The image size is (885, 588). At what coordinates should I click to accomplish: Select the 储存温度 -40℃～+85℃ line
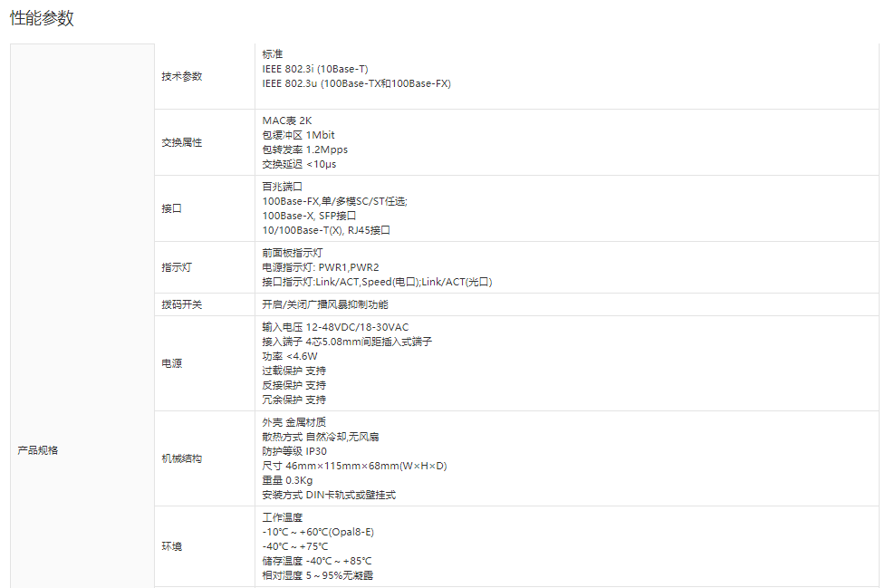[316, 561]
